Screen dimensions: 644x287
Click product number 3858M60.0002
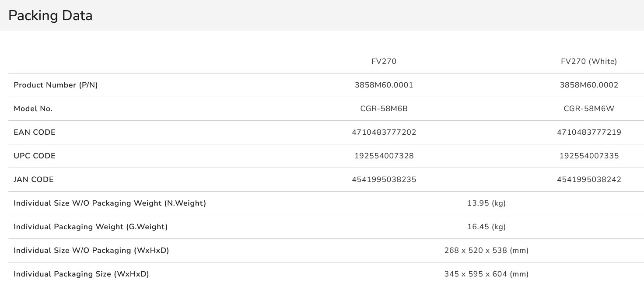pos(589,85)
